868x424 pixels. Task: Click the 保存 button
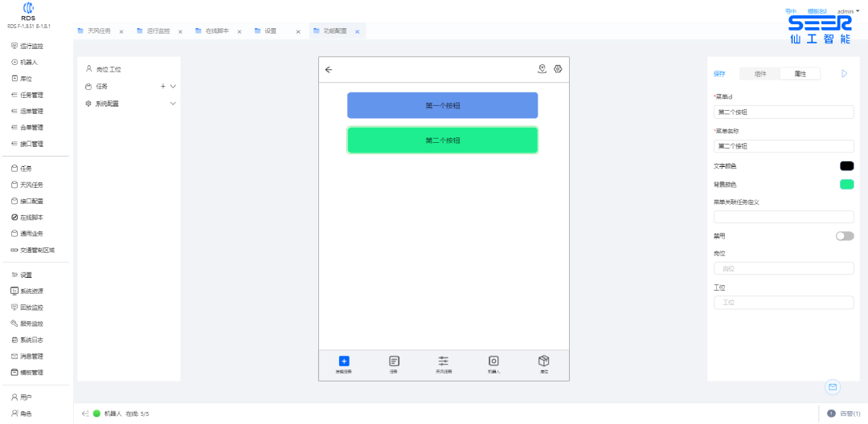(x=719, y=74)
